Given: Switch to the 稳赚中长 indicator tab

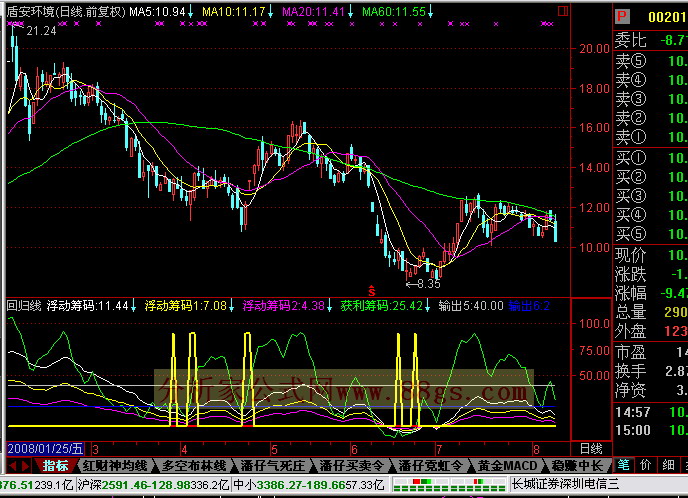Looking at the screenshot, I should click(x=577, y=466).
